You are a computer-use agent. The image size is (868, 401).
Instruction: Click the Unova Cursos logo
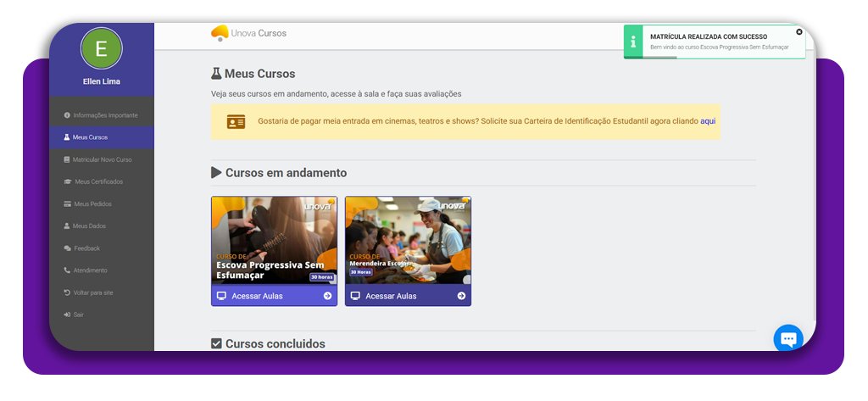point(248,33)
